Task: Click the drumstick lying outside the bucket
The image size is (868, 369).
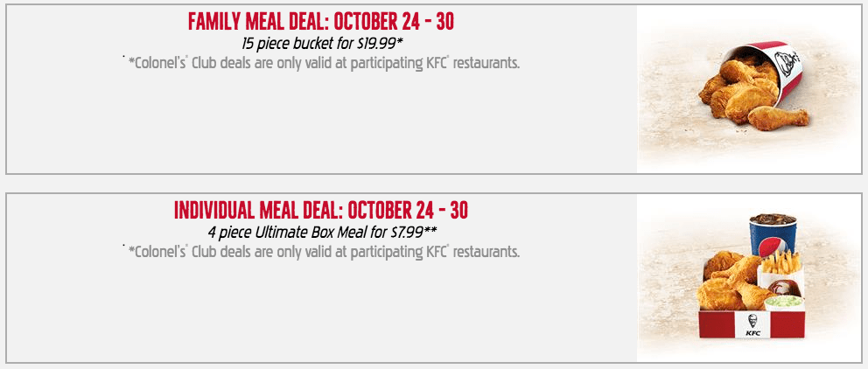Action: [778, 118]
